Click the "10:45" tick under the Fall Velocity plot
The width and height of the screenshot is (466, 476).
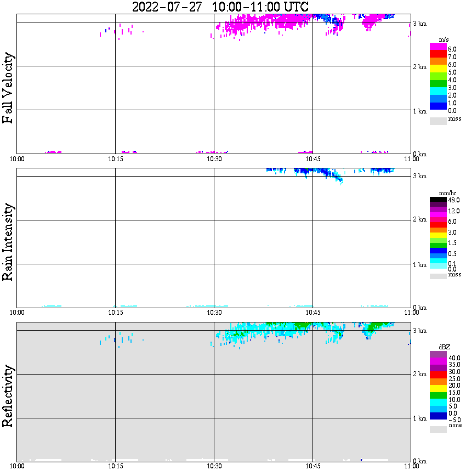(313, 159)
